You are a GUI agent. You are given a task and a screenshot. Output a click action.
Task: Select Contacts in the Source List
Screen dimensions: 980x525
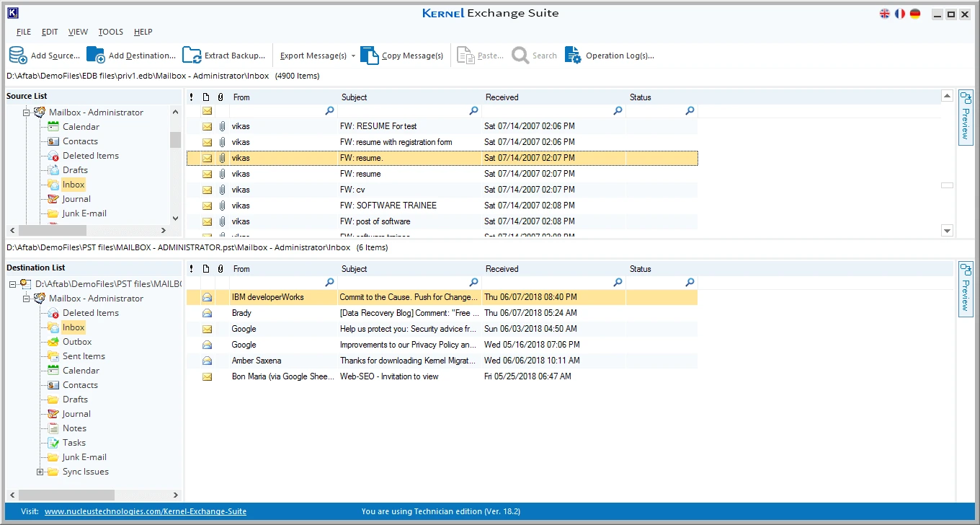80,141
